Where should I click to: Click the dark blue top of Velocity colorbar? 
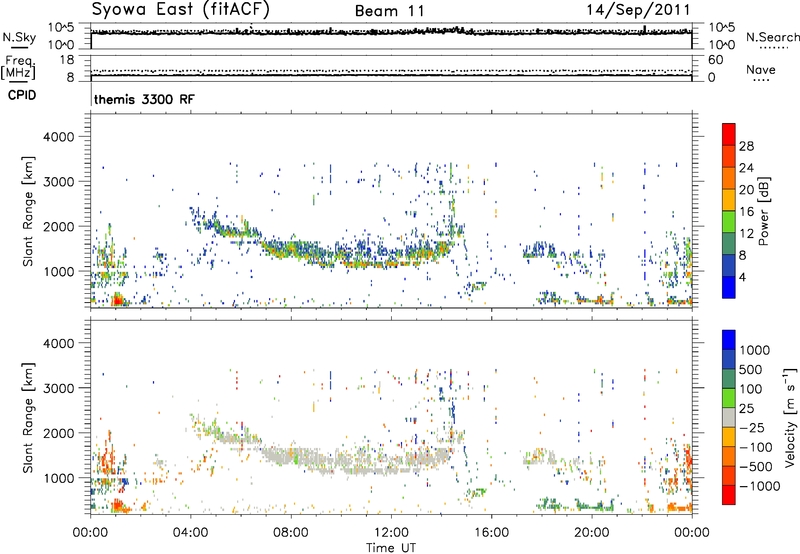[729, 340]
